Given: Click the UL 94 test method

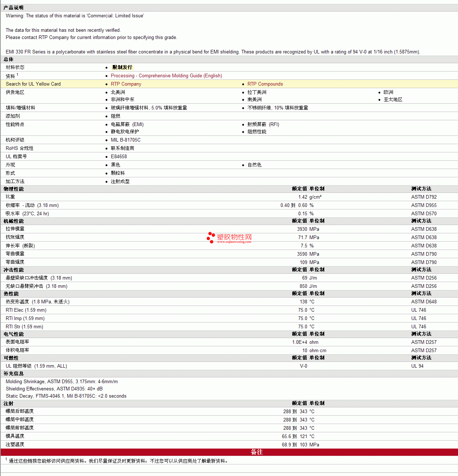Looking at the screenshot, I should click(x=417, y=366).
